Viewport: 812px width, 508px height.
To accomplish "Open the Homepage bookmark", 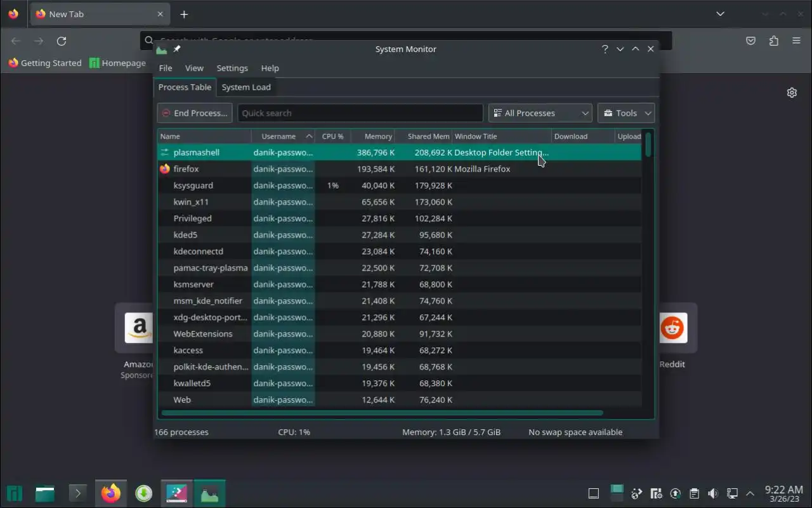I will click(x=118, y=63).
